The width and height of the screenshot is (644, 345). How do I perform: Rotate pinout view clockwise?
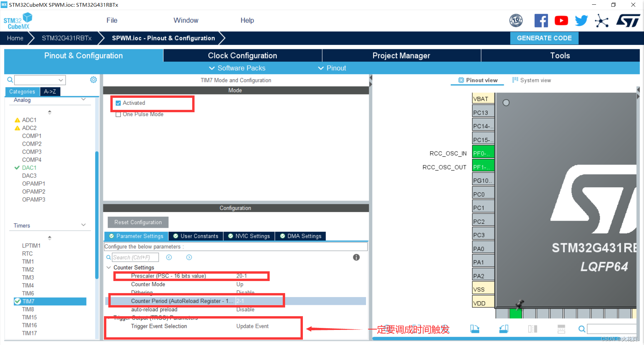pos(475,329)
